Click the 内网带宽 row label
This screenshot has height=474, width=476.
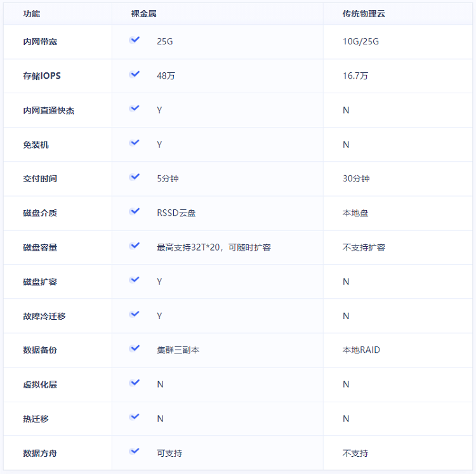[40, 42]
